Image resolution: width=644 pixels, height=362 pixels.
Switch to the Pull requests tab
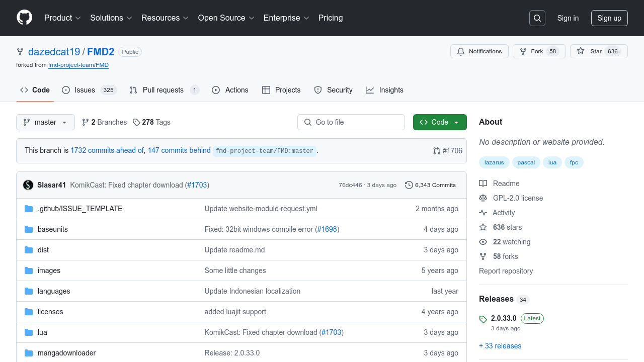(164, 90)
